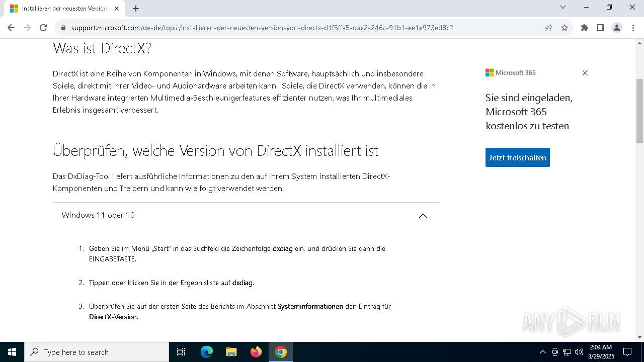Open the Chrome three-dot menu
Viewport: 644px width, 362px height.
632,28
